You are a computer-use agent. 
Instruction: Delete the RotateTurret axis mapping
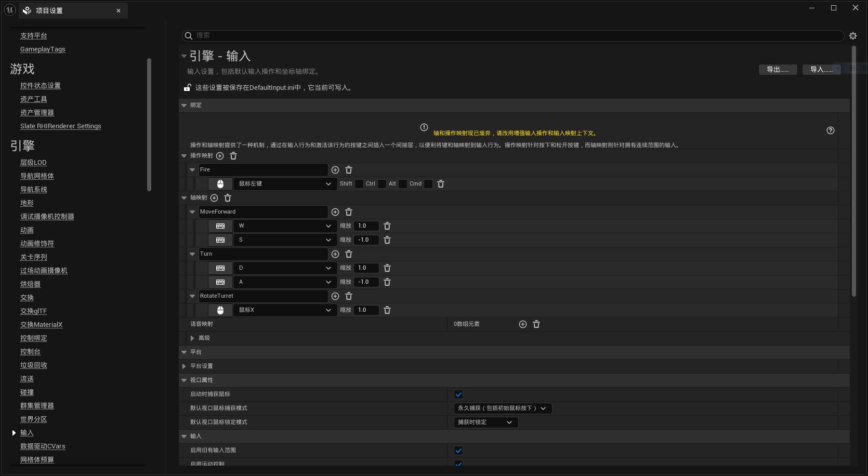coord(349,296)
